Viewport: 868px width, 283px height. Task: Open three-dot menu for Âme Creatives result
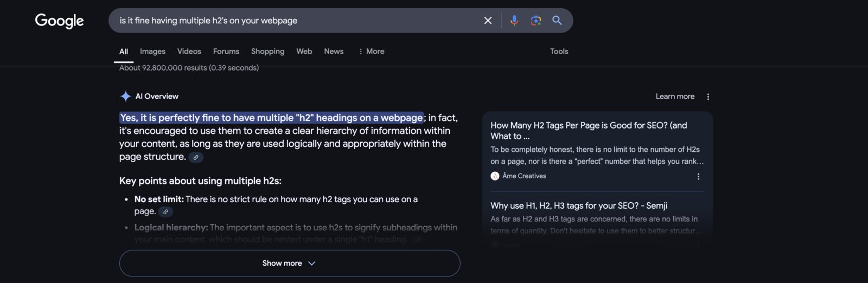coord(698,176)
